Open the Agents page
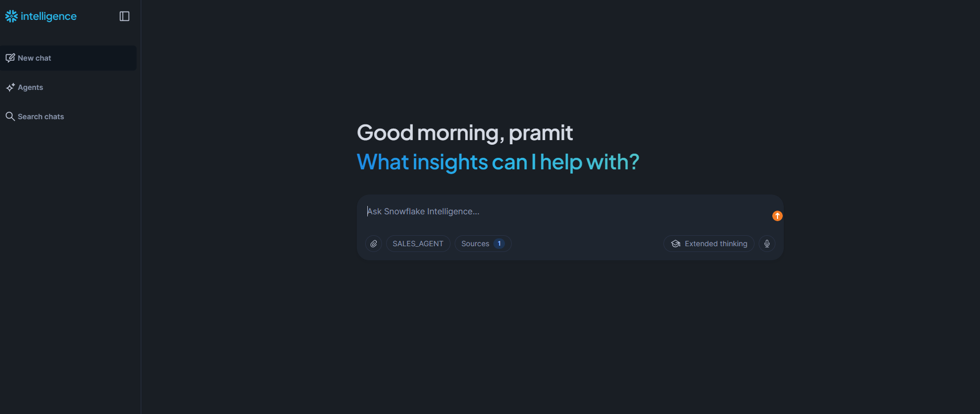 [x=30, y=87]
